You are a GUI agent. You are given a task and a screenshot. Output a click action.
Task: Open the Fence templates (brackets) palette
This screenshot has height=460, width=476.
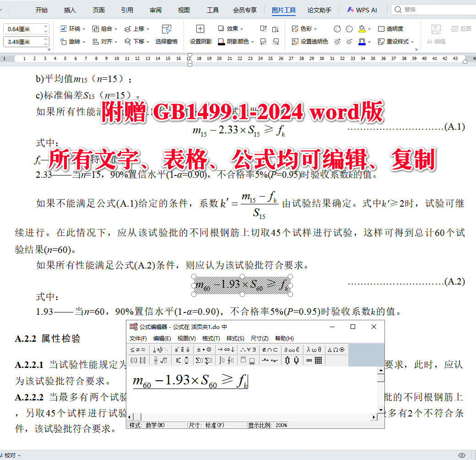pos(138,361)
